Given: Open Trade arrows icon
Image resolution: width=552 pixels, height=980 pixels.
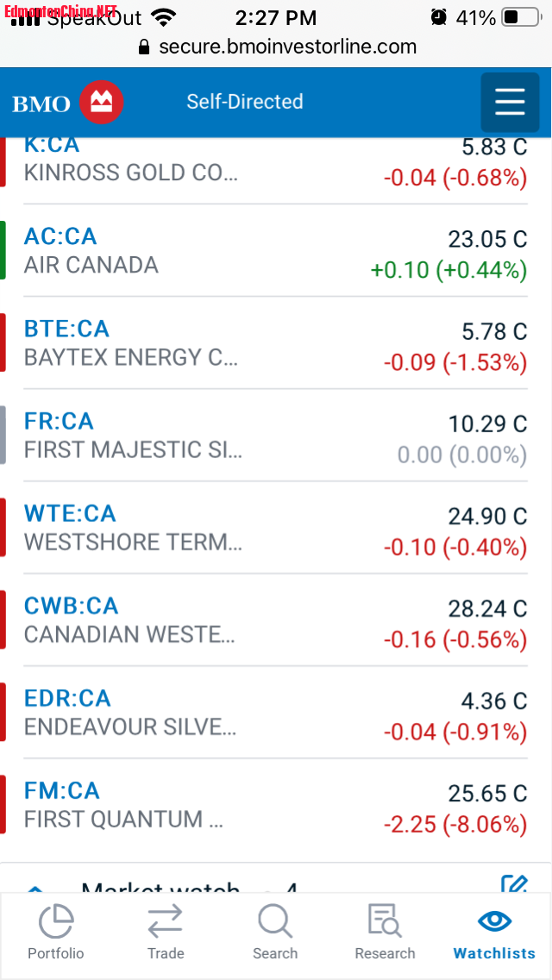Looking at the screenshot, I should click(x=165, y=922).
